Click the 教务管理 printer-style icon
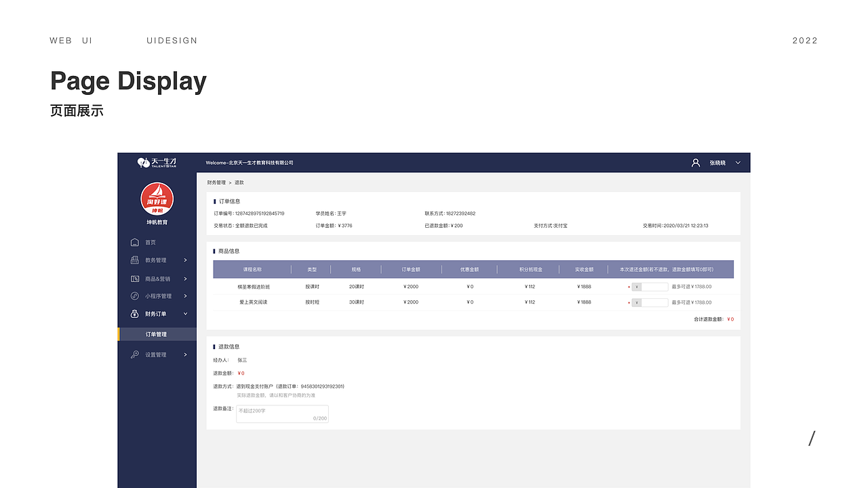This screenshot has width=868, height=488. (x=134, y=260)
